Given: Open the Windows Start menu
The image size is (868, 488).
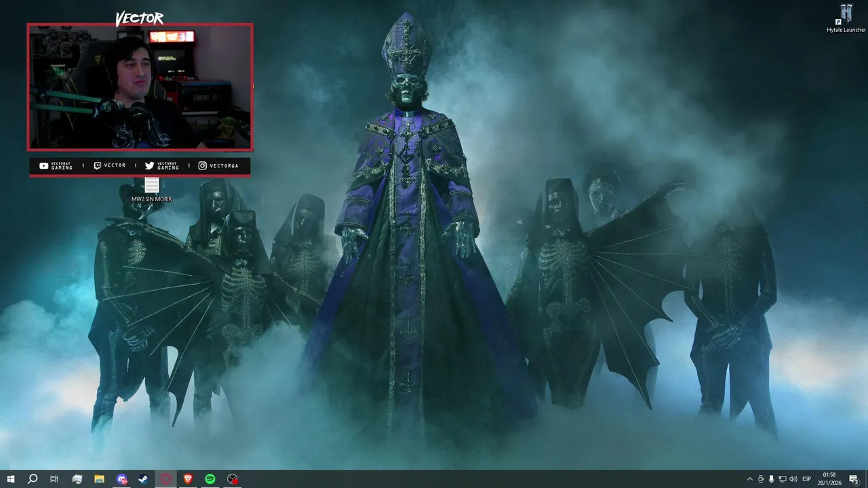Looking at the screenshot, I should point(11,479).
